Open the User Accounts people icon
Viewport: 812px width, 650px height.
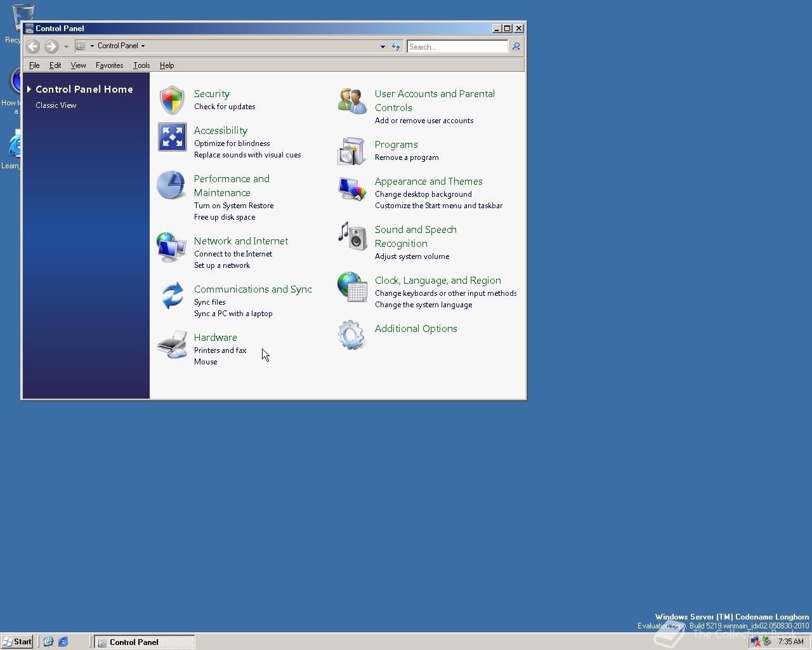click(352, 100)
